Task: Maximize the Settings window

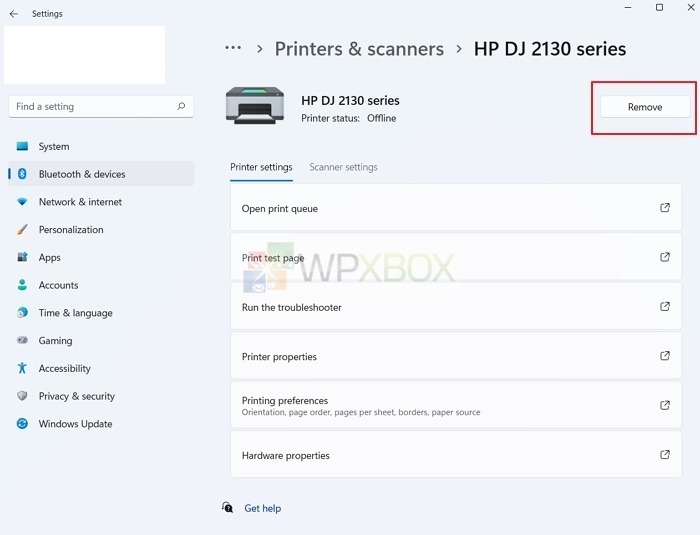Action: coord(659,8)
